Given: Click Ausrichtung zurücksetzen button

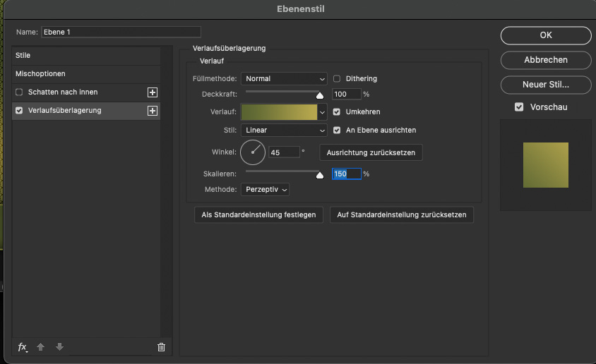Looking at the screenshot, I should 371,152.
